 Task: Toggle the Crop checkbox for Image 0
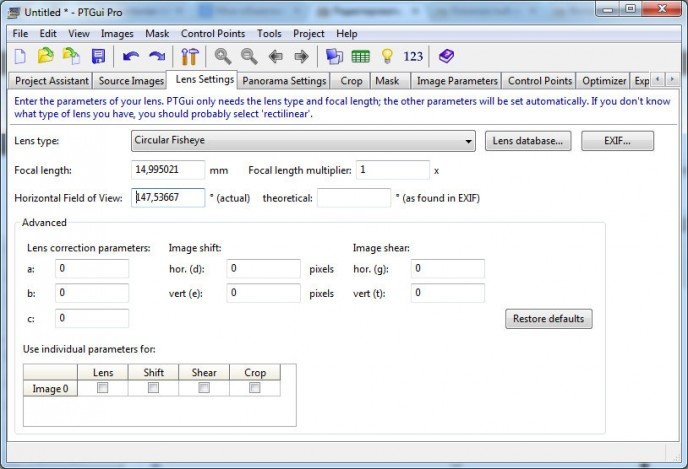click(254, 388)
